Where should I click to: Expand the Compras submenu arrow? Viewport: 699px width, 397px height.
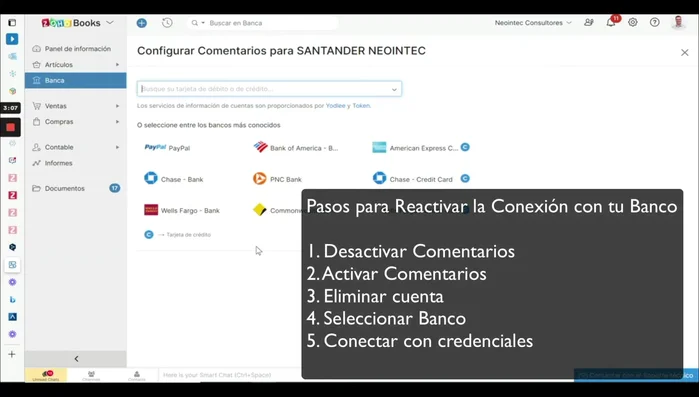[x=117, y=122]
